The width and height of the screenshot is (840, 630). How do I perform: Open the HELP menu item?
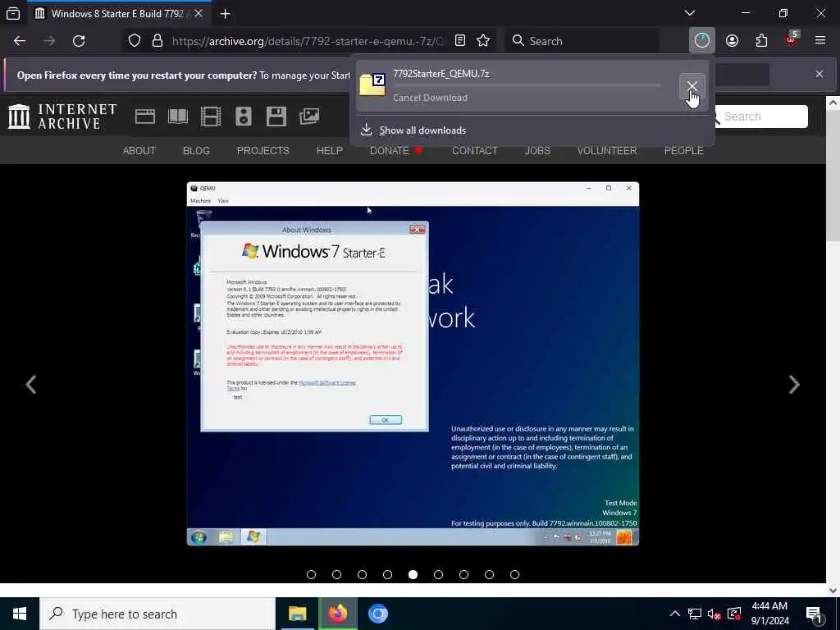coord(330,151)
